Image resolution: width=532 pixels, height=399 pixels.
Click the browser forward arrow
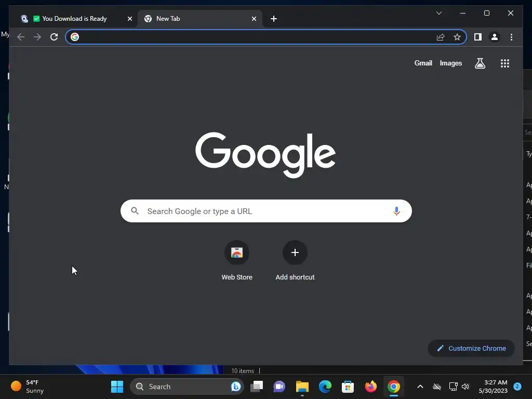(37, 37)
